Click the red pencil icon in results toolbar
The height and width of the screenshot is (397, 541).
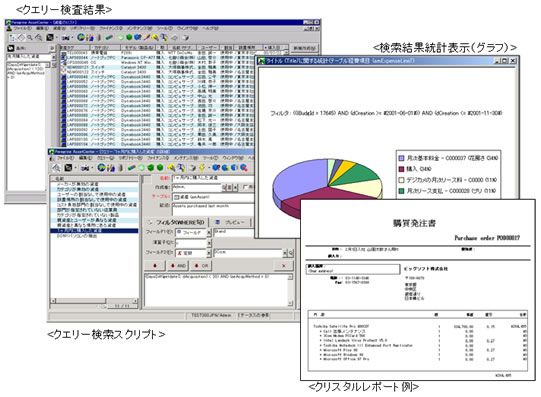click(x=147, y=37)
